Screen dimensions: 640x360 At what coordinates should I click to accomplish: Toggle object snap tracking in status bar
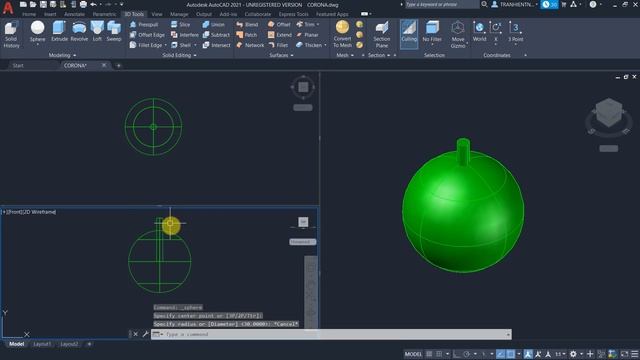pos(501,354)
